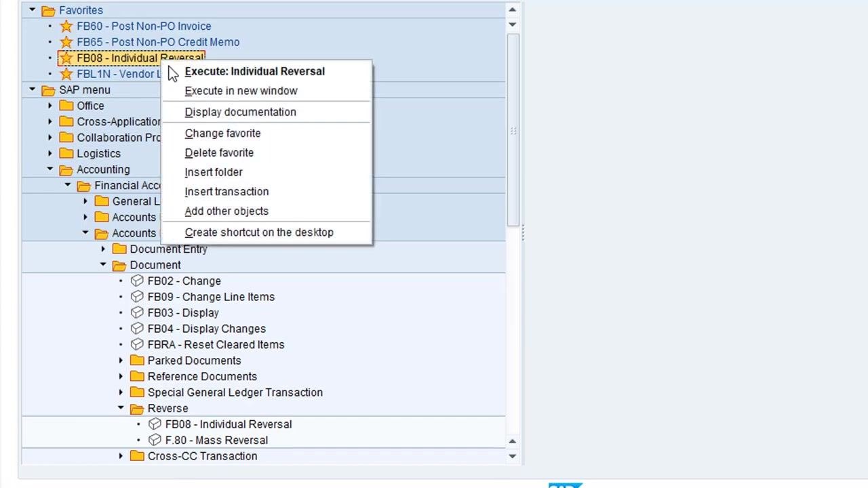Click FB60 - Post Non-PO Invoice favorite
The width and height of the screenshot is (868, 488).
pos(144,26)
